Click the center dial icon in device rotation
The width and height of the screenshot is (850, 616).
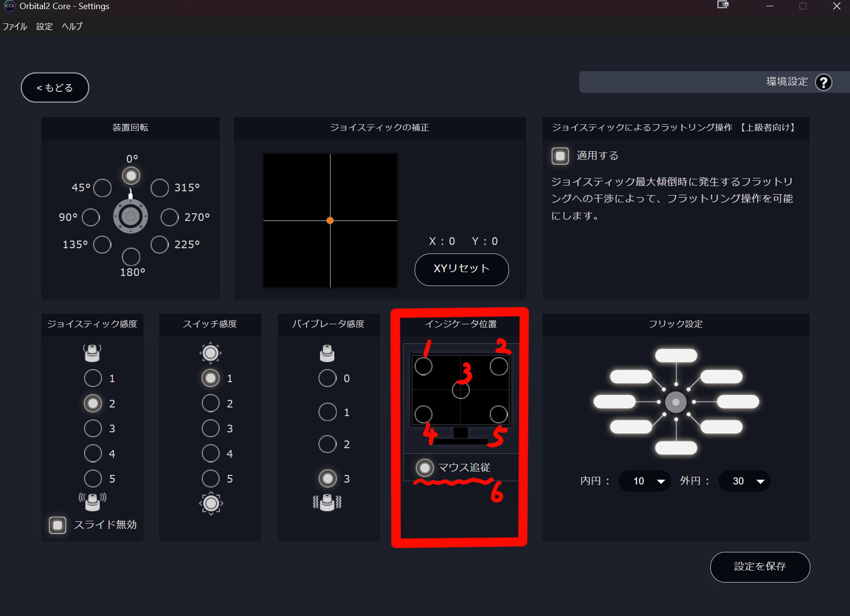[x=131, y=216]
